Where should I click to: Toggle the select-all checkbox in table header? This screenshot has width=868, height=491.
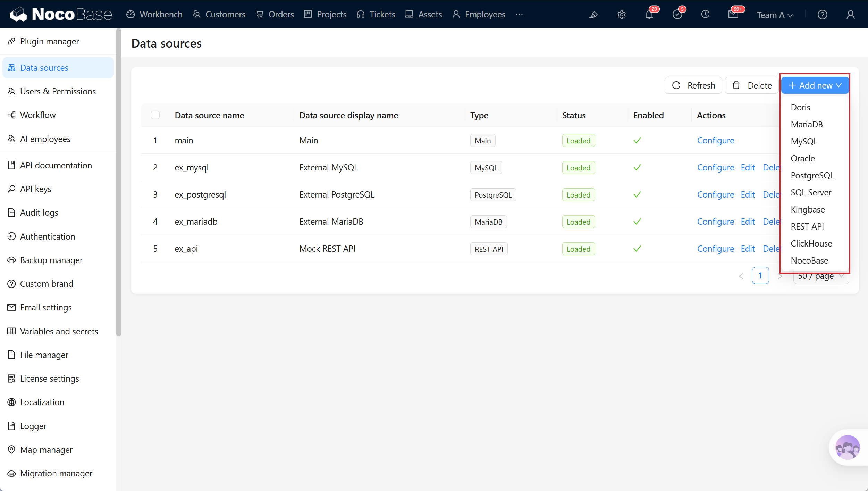(155, 115)
